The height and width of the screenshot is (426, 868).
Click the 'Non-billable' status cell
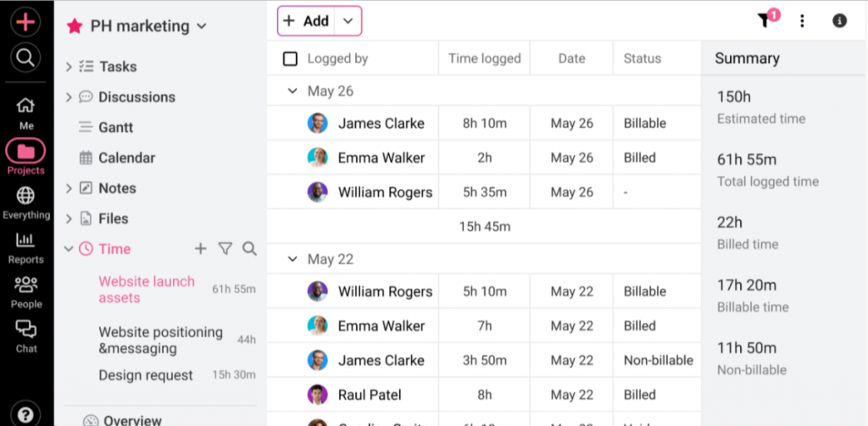coord(658,360)
